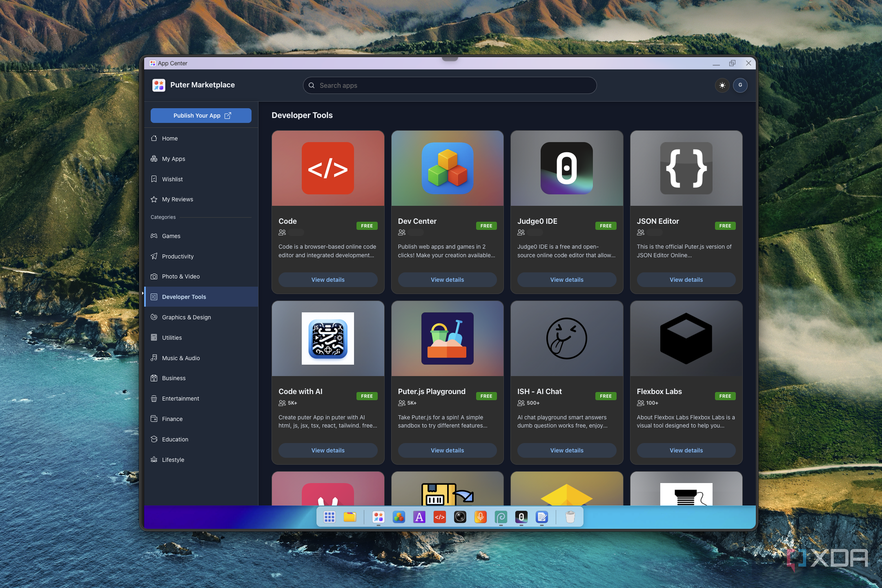Select the Education category
Viewport: 882px width, 588px height.
point(201,439)
